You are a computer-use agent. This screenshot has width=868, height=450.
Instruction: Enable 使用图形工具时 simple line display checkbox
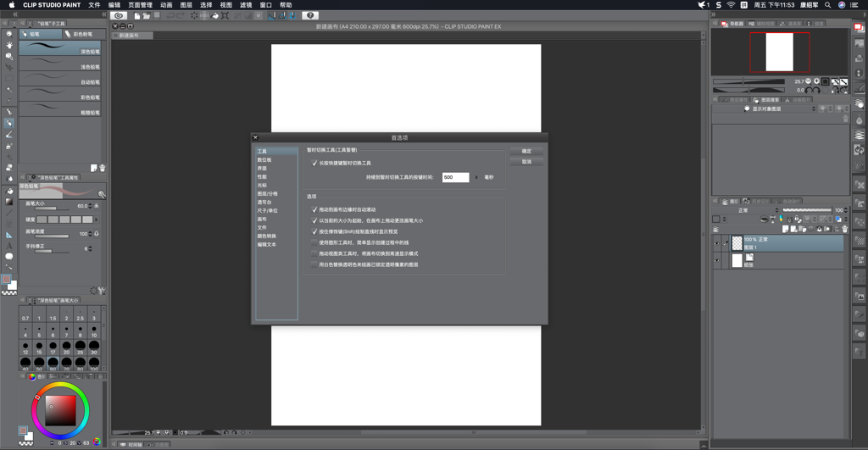click(x=314, y=242)
